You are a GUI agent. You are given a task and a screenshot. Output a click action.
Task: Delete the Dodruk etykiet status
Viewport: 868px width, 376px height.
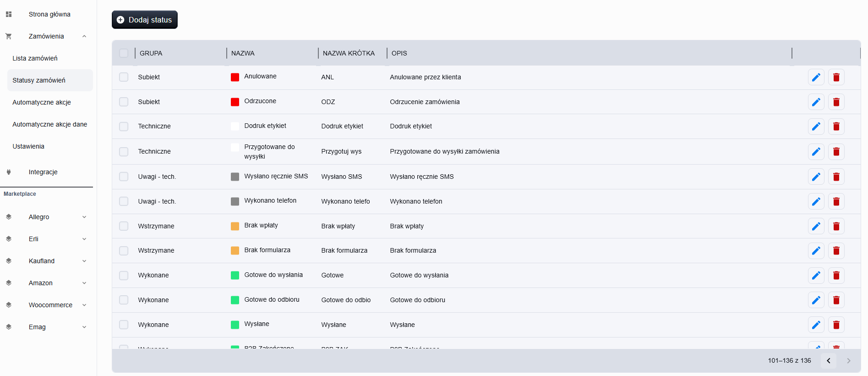[x=836, y=126]
